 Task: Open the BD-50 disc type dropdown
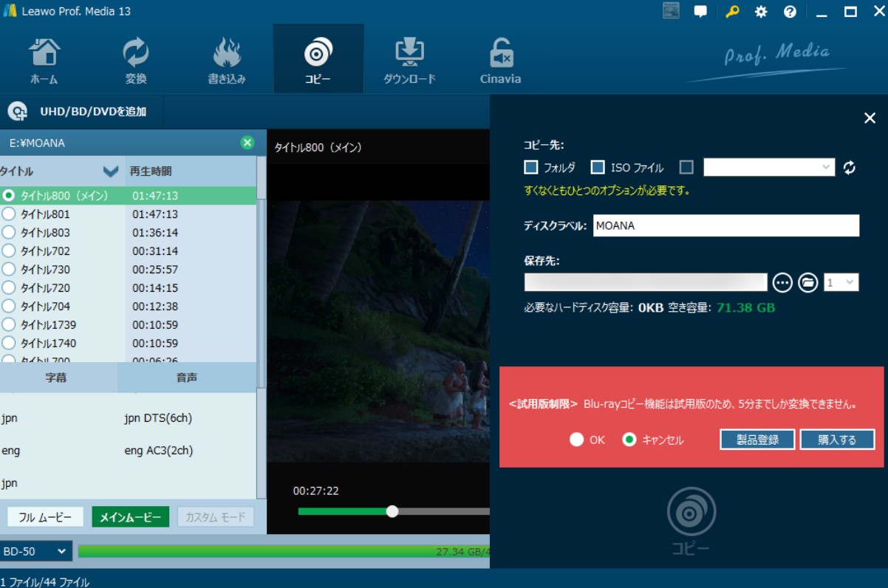tap(35, 551)
